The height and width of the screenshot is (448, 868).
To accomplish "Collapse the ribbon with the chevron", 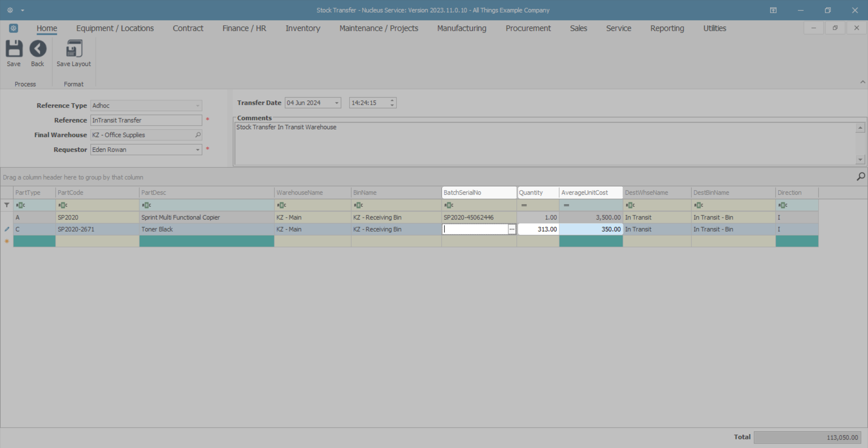I will point(863,82).
